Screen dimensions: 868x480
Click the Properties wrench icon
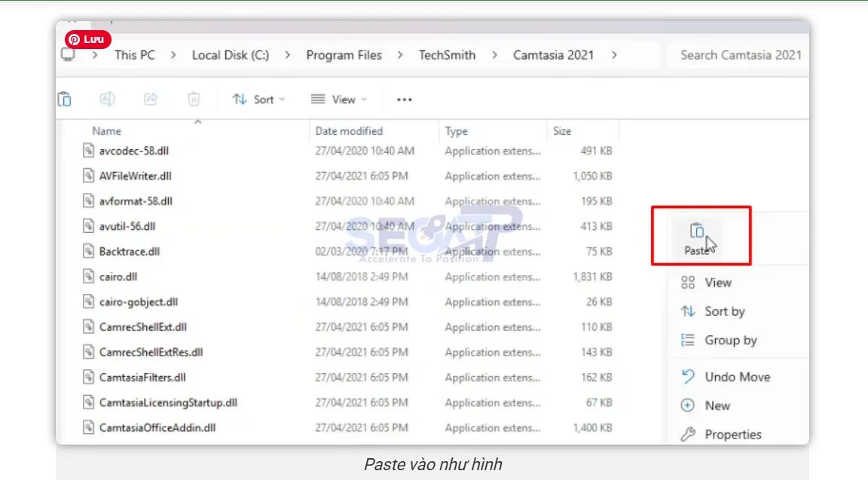click(x=686, y=434)
